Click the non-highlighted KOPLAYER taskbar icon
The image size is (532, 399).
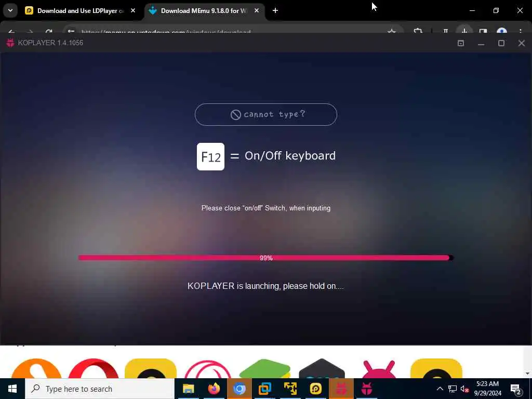(366, 389)
